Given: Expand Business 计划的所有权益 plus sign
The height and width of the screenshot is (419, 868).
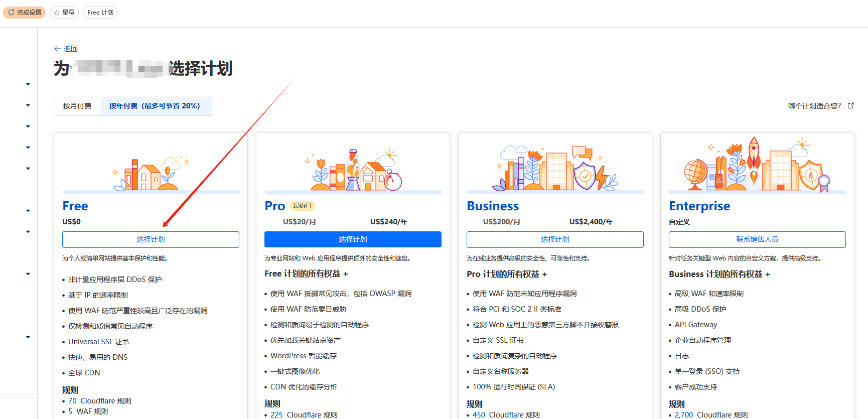Looking at the screenshot, I should click(768, 274).
